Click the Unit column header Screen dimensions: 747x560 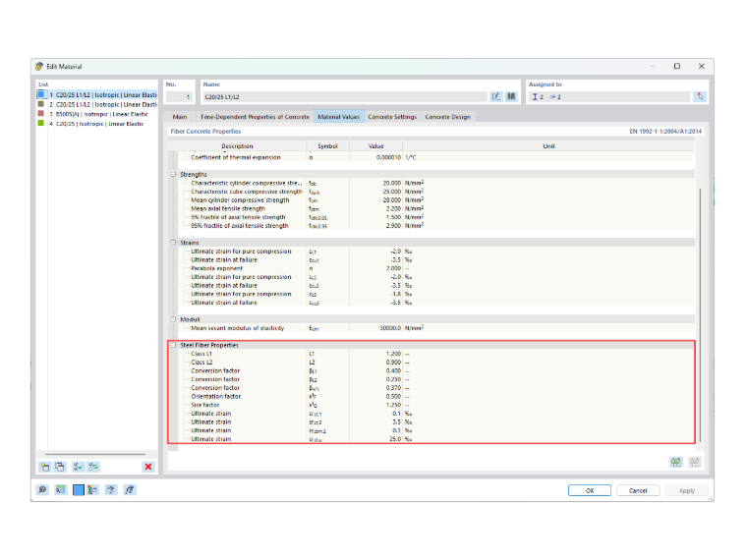pos(548,146)
